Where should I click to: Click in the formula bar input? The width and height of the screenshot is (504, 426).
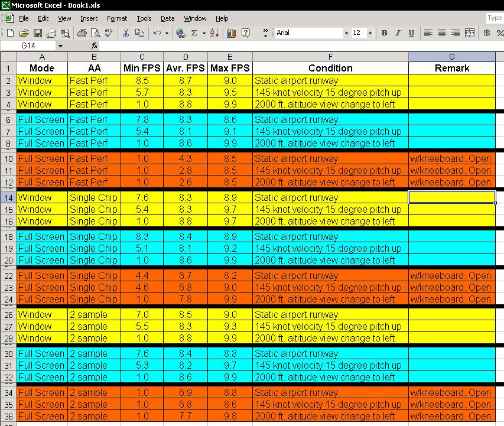point(301,45)
